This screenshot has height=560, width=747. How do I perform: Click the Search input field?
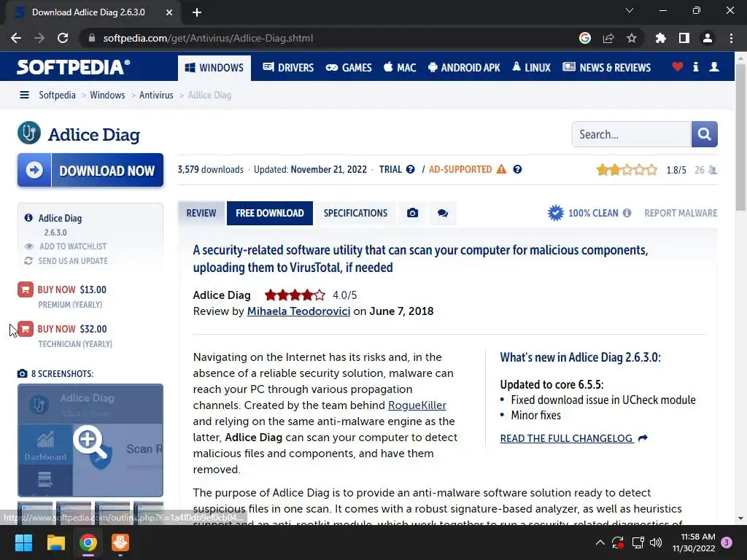tap(631, 134)
